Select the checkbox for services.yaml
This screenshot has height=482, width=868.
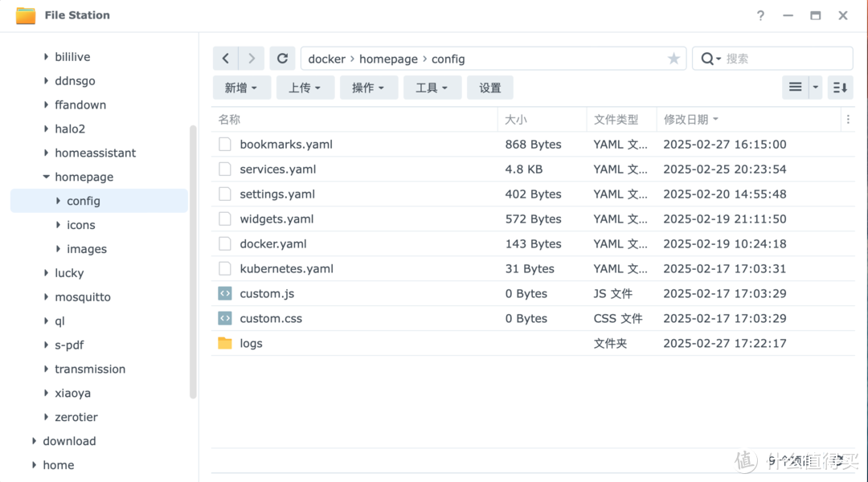(x=225, y=169)
